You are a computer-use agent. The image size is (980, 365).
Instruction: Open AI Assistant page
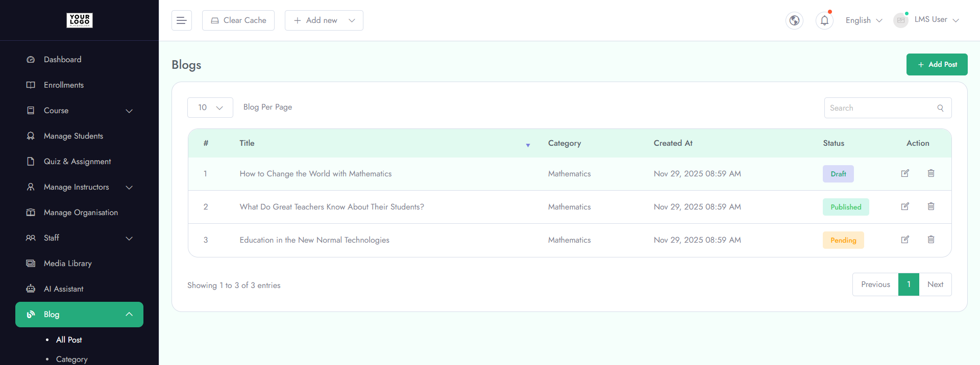click(63, 289)
